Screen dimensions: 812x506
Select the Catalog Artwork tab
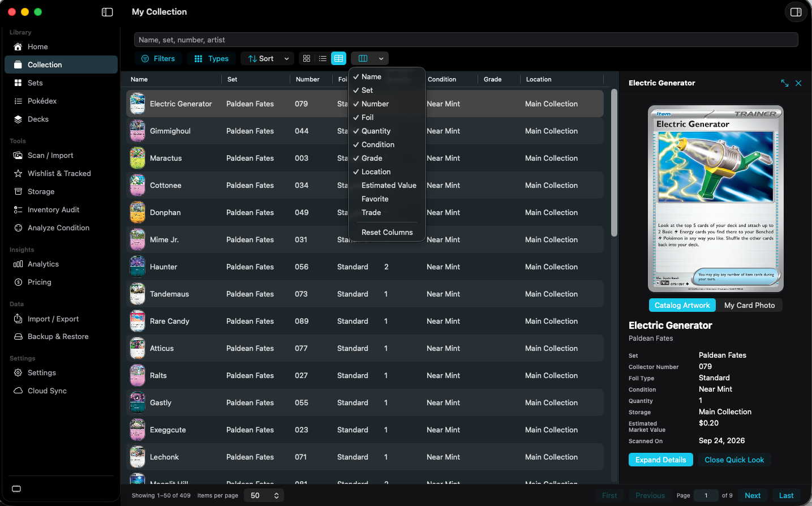(x=682, y=305)
